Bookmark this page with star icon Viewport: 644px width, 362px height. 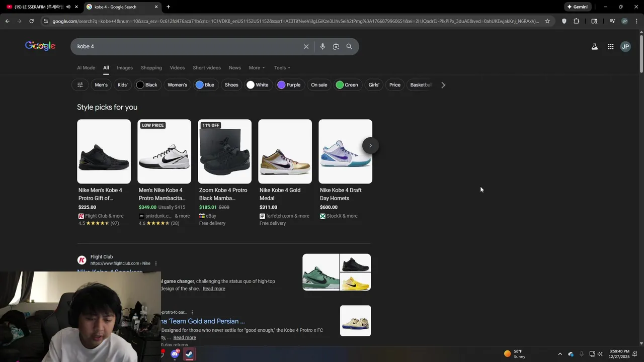tap(547, 21)
